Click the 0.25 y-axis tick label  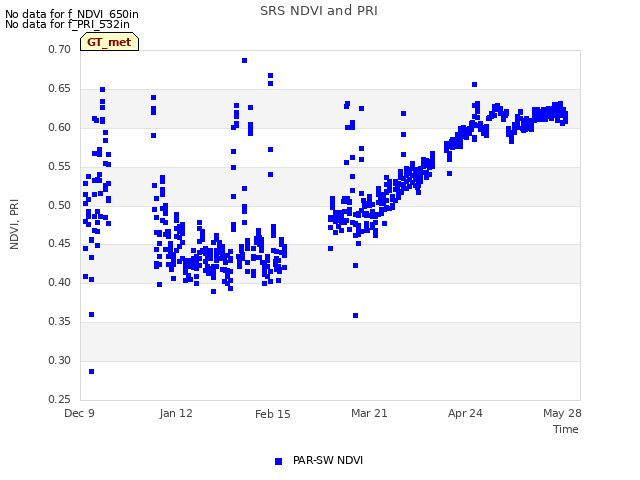click(60, 399)
